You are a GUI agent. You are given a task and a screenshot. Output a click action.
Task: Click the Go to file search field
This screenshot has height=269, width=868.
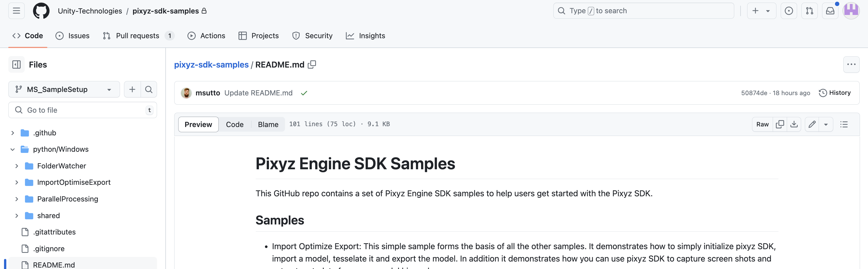pyautogui.click(x=83, y=110)
